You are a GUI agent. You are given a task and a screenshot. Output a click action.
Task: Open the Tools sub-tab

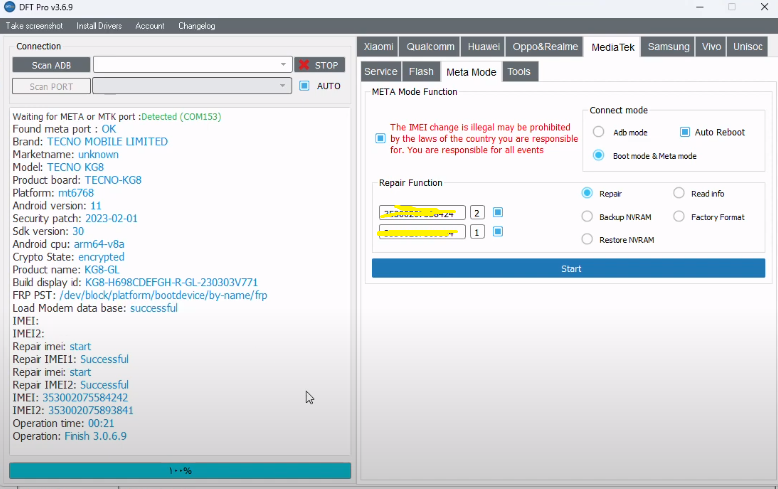click(x=519, y=72)
